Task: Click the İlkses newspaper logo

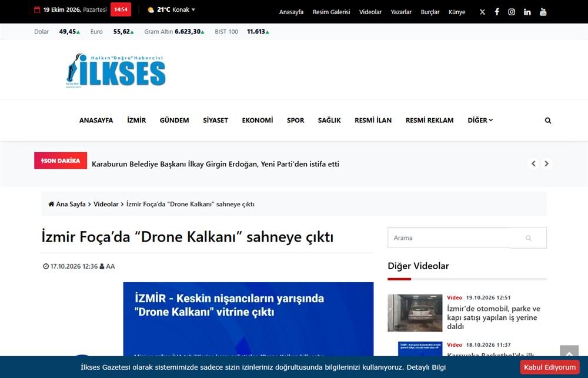Action: click(116, 70)
